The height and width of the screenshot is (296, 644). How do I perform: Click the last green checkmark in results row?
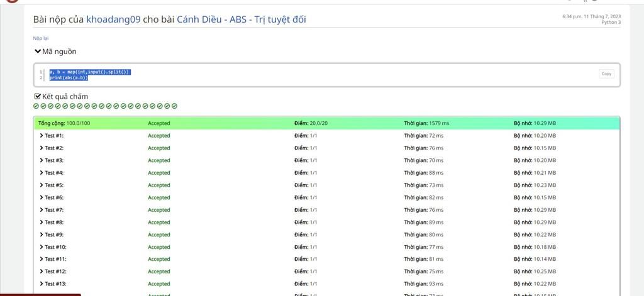pyautogui.click(x=175, y=106)
